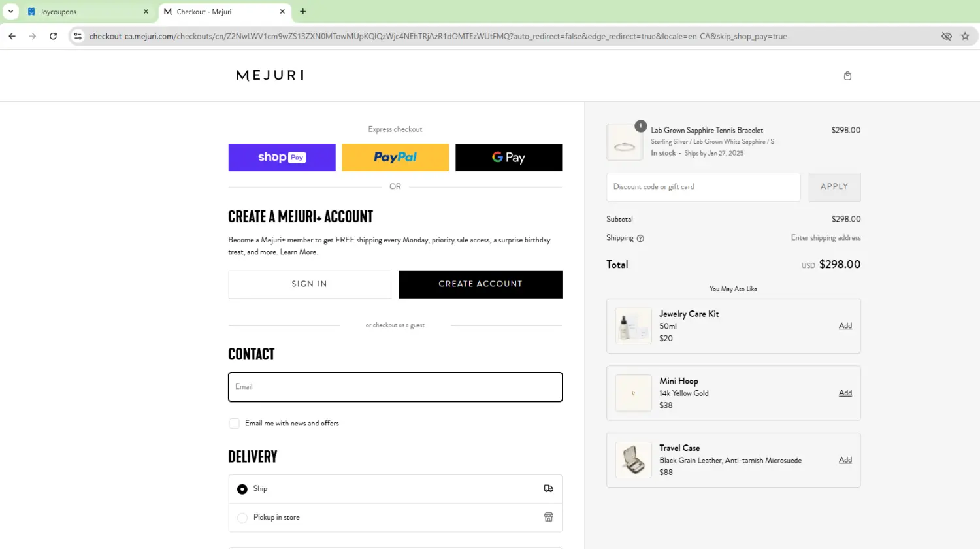Open the Learn More link
This screenshot has width=980, height=549.
click(299, 252)
